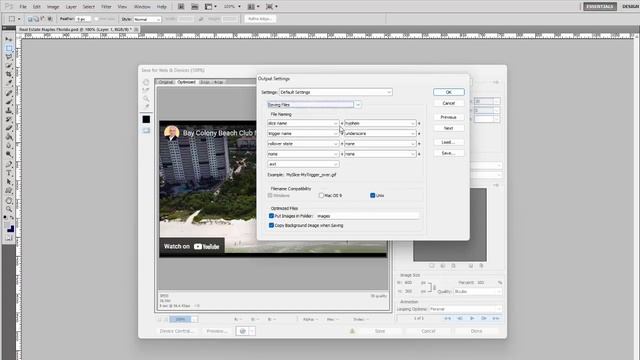Open the Saving Files section dropdown
The width and height of the screenshot is (640, 360).
(314, 105)
